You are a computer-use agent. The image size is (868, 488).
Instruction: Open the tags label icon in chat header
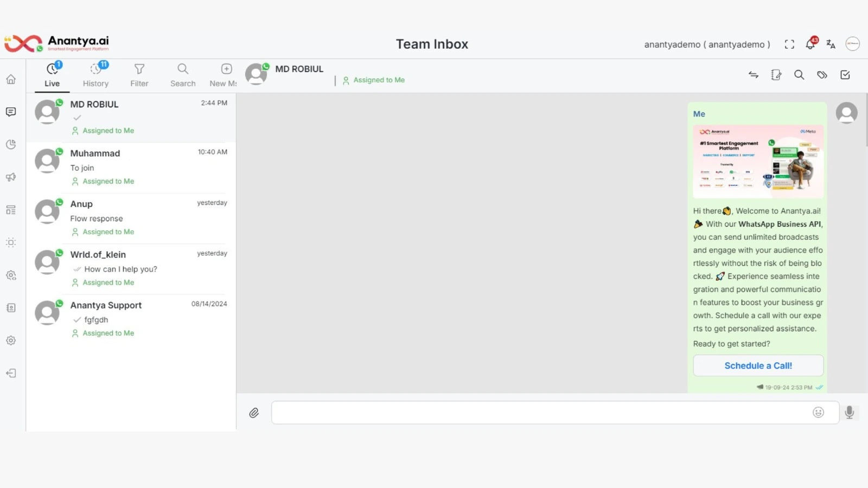coord(822,75)
